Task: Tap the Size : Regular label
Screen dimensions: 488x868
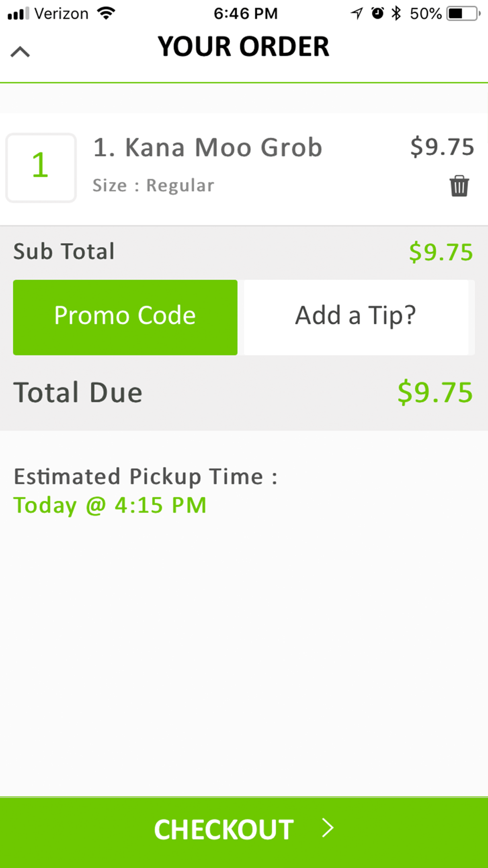Action: click(153, 186)
